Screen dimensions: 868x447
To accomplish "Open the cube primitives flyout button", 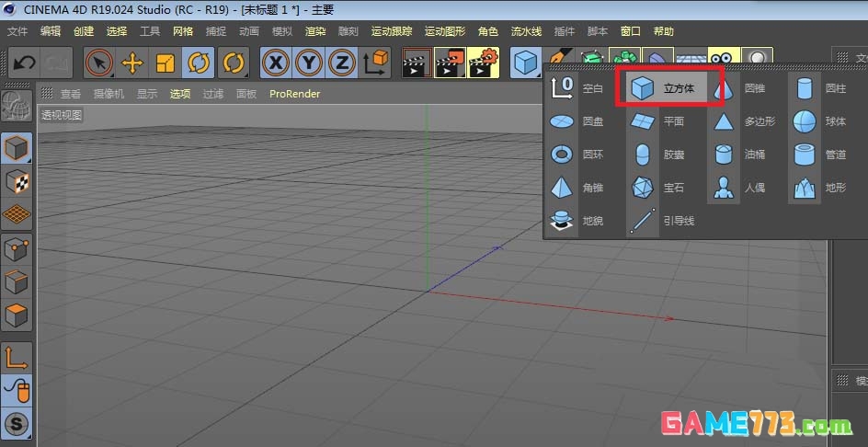I will (x=525, y=63).
